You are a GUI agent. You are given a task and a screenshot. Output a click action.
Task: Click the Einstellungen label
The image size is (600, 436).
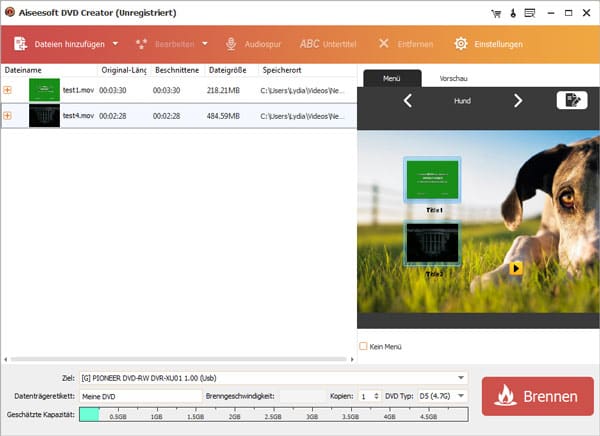pyautogui.click(x=498, y=44)
